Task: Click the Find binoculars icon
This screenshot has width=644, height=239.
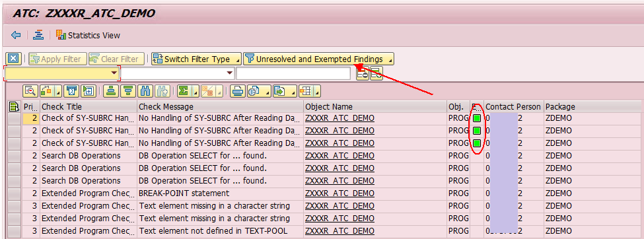Action: pyautogui.click(x=145, y=90)
